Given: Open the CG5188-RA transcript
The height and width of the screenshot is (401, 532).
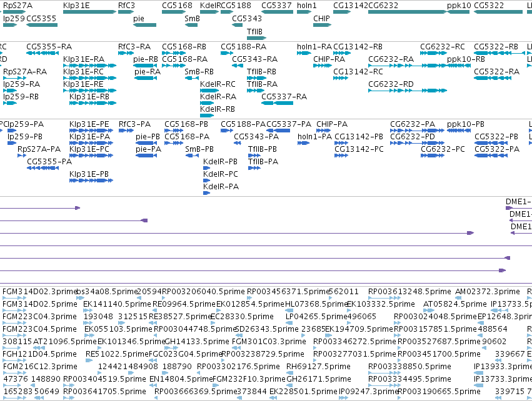Looking at the screenshot, I should point(227,53).
